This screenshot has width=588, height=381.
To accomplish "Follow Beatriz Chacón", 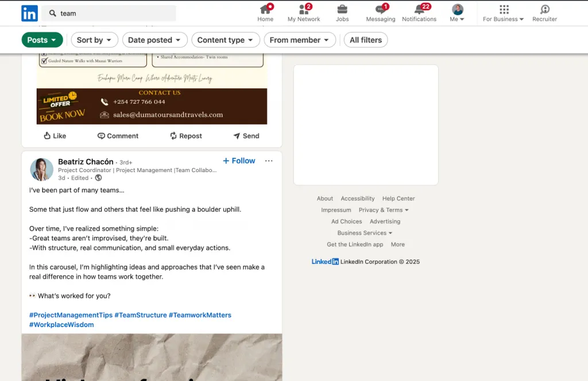I will [239, 161].
